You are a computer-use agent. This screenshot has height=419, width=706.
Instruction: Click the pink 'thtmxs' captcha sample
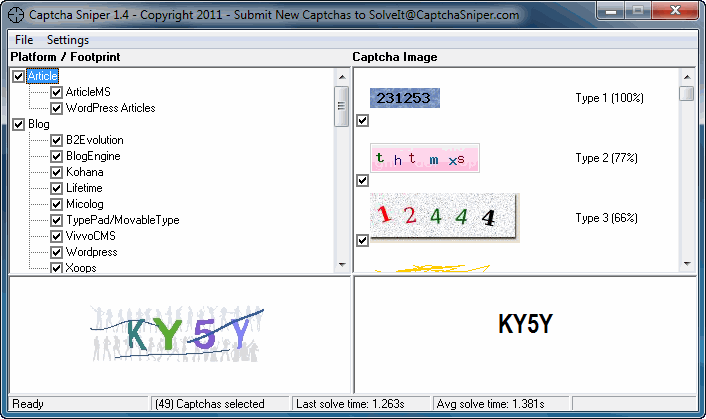[x=425, y=158]
